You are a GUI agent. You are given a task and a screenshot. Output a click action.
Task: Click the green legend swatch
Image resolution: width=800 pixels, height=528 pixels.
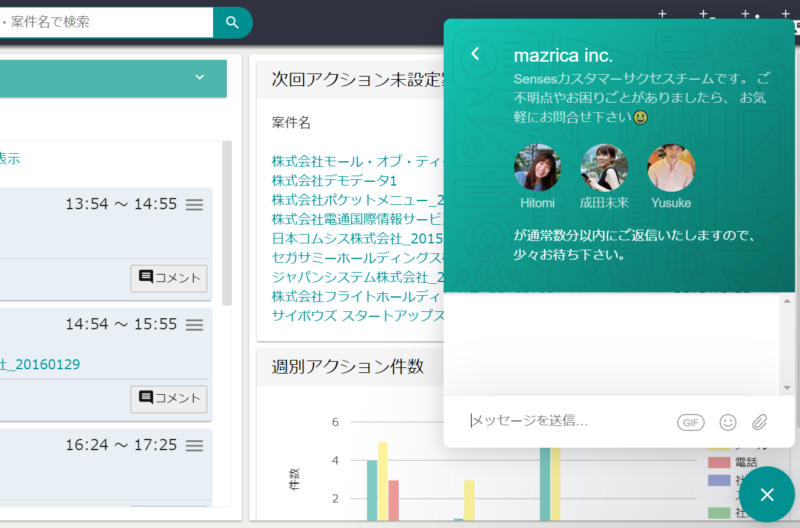719,513
